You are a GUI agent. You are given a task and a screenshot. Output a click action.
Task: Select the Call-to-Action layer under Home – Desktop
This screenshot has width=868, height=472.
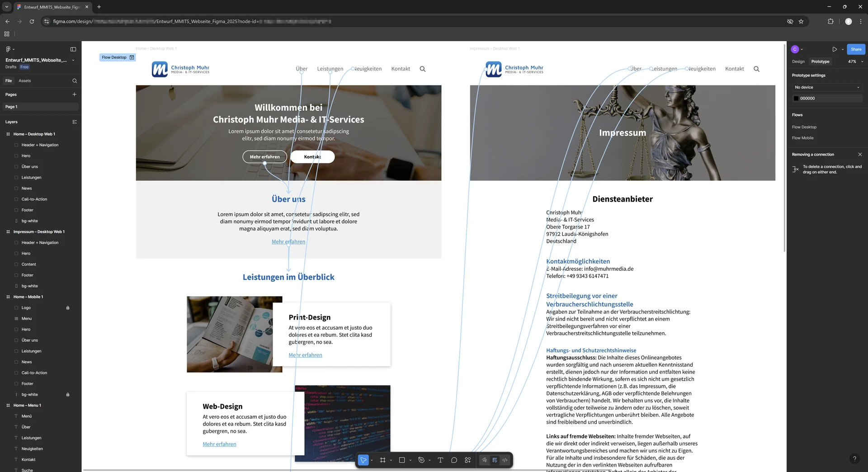click(x=34, y=199)
